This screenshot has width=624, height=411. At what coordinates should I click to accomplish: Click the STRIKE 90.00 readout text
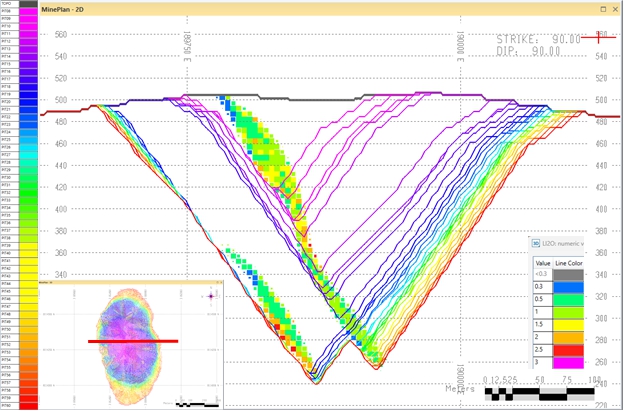539,39
